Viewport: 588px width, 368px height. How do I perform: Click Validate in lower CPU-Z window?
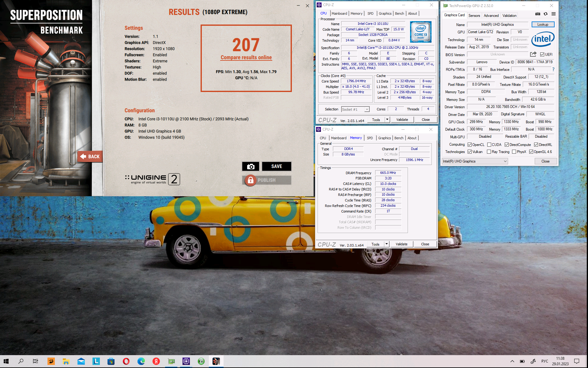click(401, 244)
